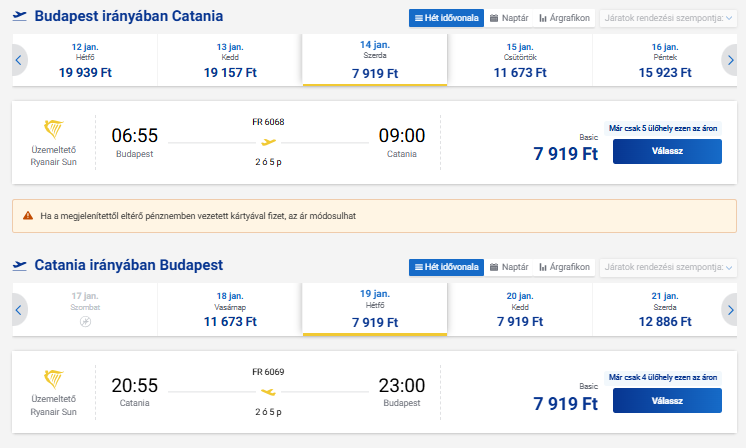Screen dimensions: 746x448
Task: Switch outbound view to Naptár
Action: point(509,18)
